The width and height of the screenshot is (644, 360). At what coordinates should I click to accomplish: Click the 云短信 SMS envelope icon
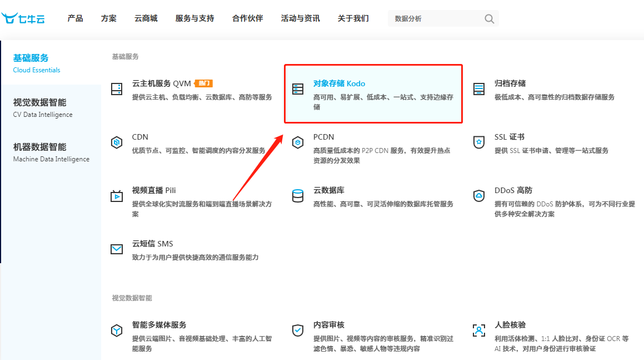pyautogui.click(x=117, y=249)
